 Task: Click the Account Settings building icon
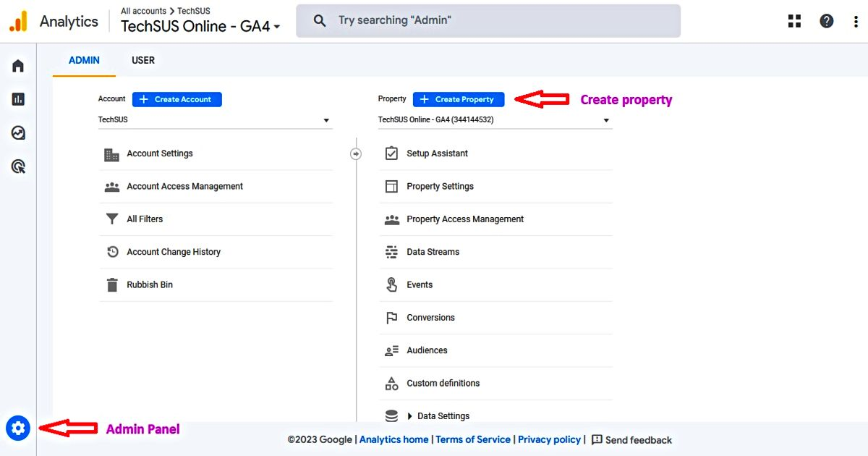(112, 154)
